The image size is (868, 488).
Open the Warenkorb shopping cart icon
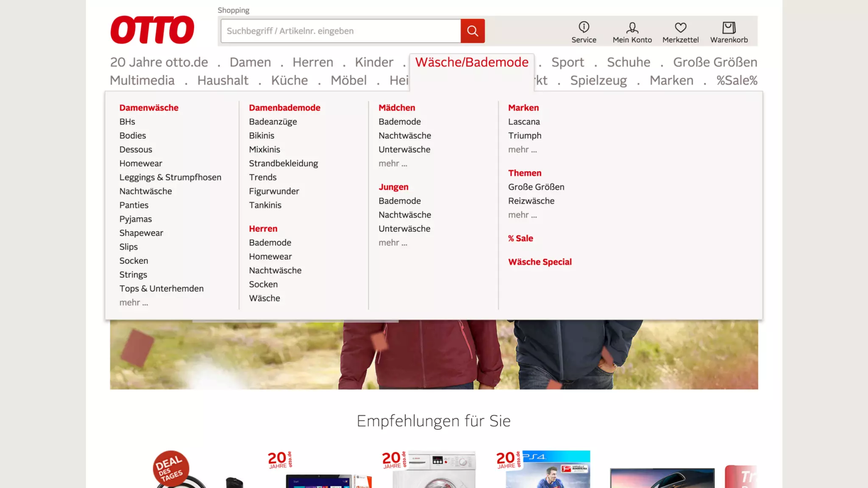tap(729, 28)
